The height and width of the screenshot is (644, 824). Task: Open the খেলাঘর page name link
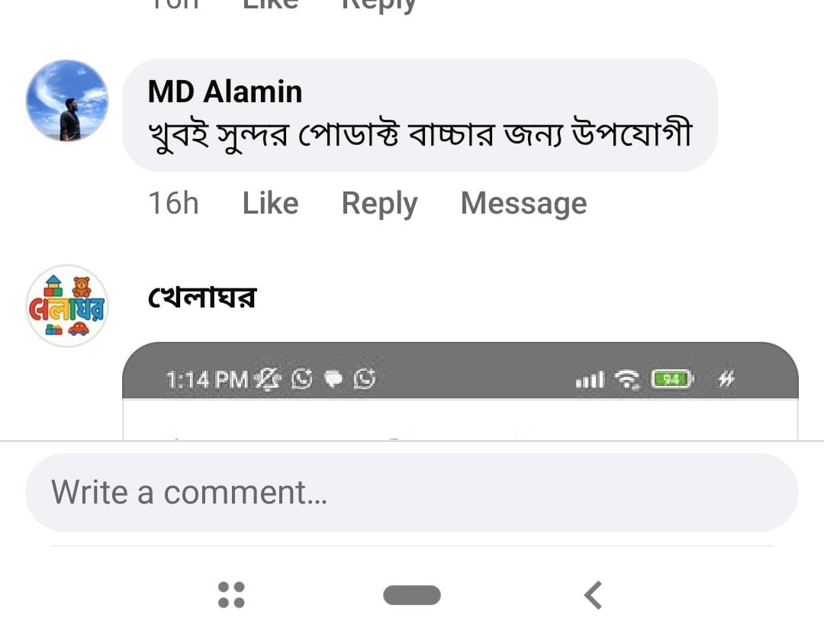[202, 297]
